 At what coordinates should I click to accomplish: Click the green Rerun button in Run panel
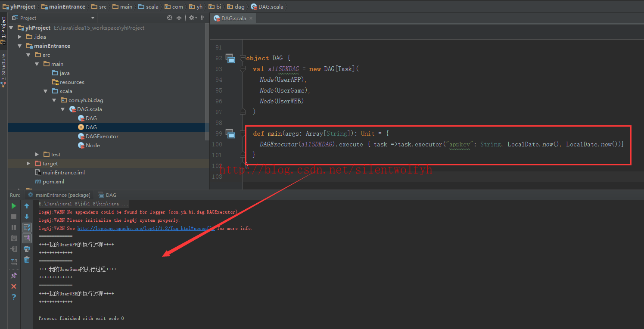click(14, 206)
